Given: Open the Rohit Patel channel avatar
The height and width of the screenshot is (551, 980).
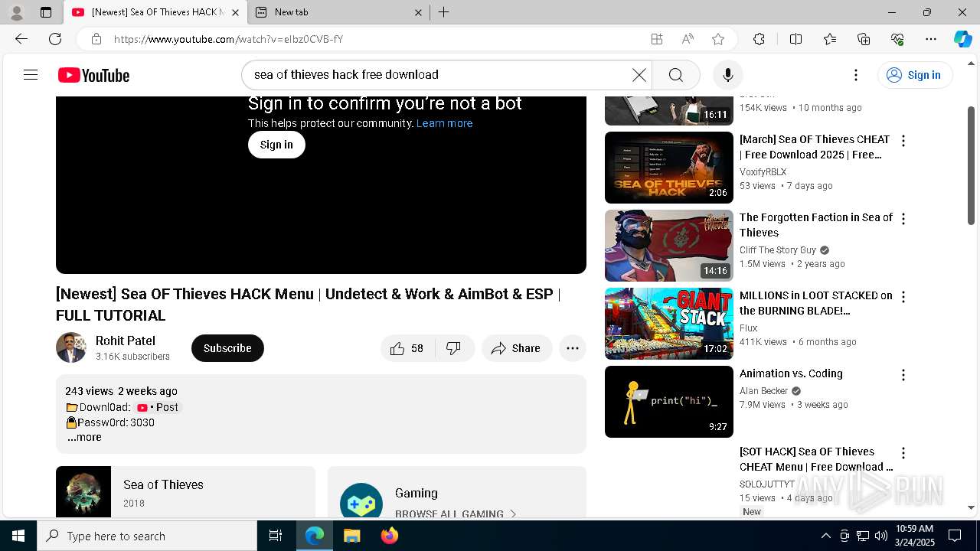Looking at the screenshot, I should click(71, 347).
